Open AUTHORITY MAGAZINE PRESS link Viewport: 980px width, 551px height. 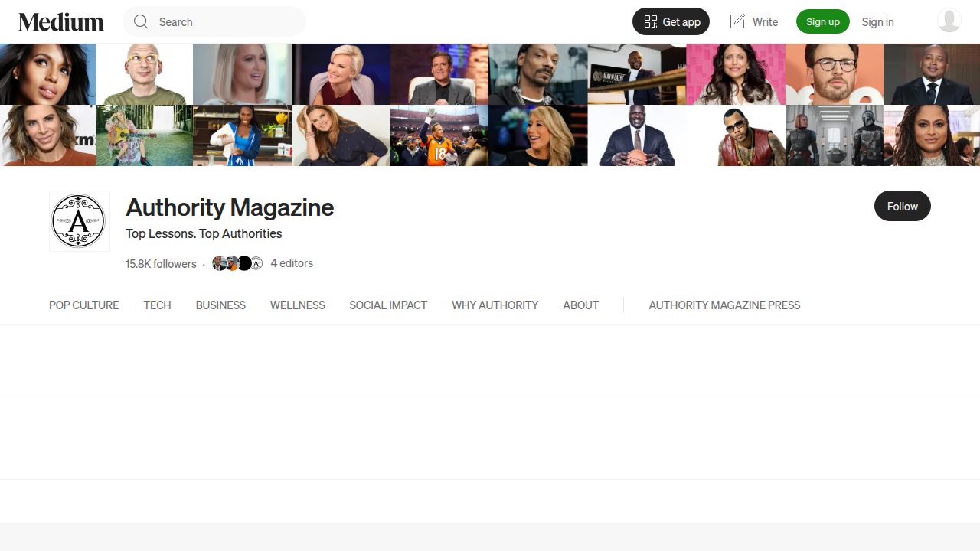click(724, 305)
